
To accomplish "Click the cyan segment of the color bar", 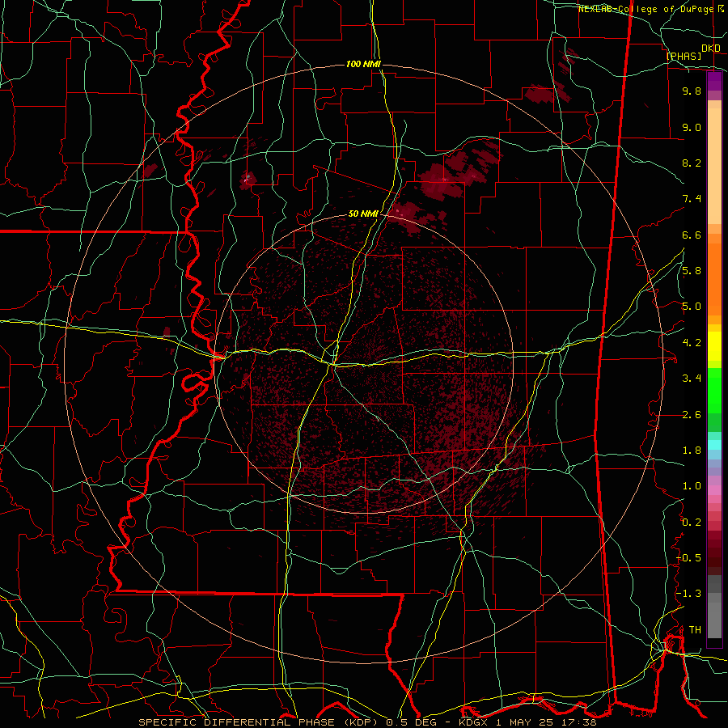I will pos(714,445).
